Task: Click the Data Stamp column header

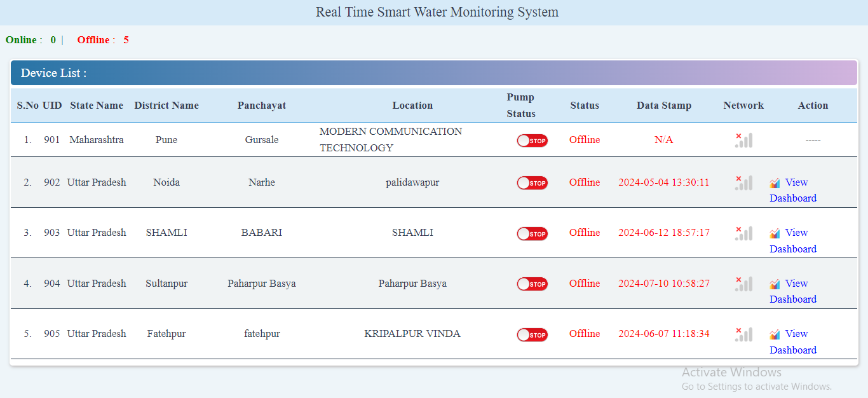Action: point(664,106)
